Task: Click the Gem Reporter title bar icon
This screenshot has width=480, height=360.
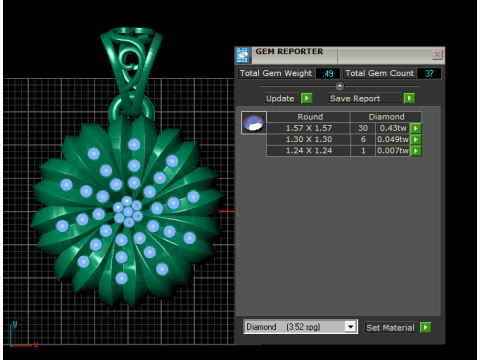Action: pos(243,55)
